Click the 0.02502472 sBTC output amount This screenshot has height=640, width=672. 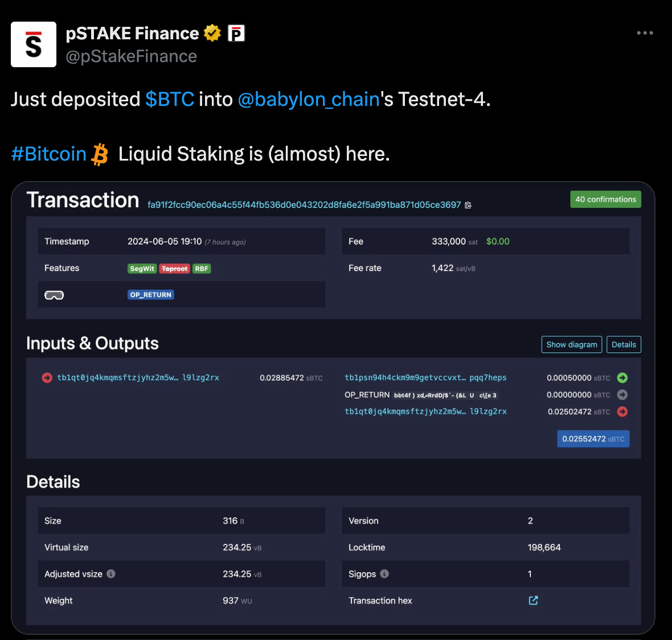click(x=579, y=412)
